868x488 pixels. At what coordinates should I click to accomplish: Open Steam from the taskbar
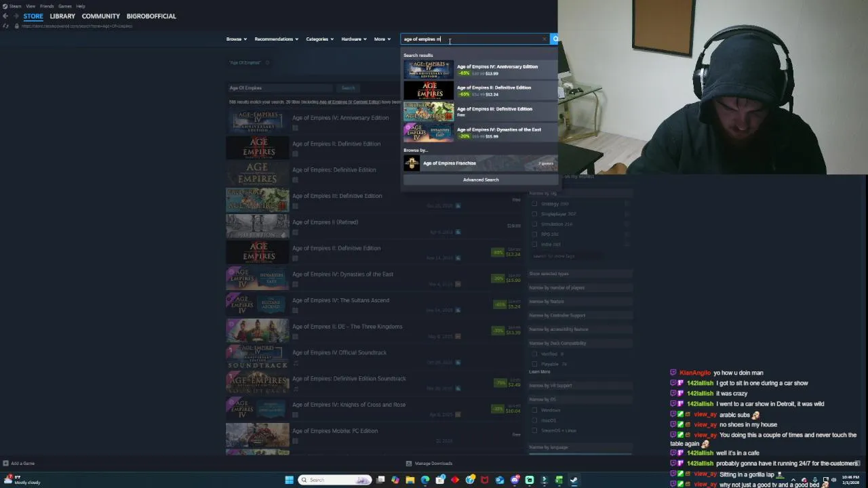pos(573,480)
